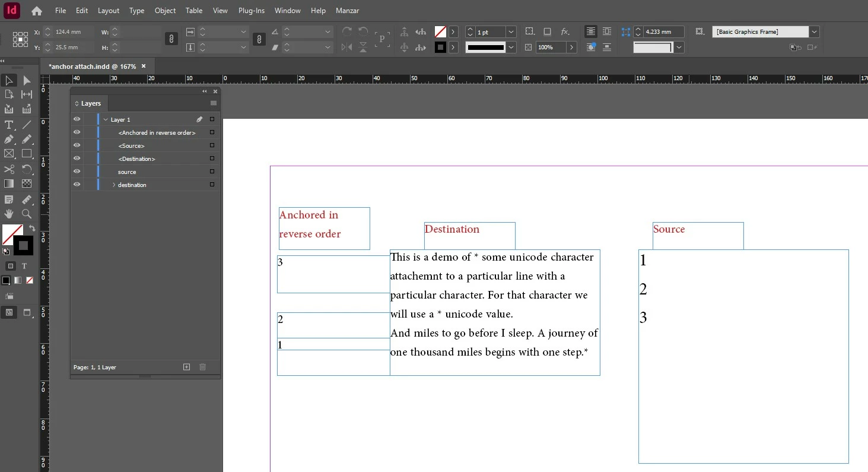This screenshot has width=868, height=472.
Task: Open the Object menu
Action: [165, 11]
